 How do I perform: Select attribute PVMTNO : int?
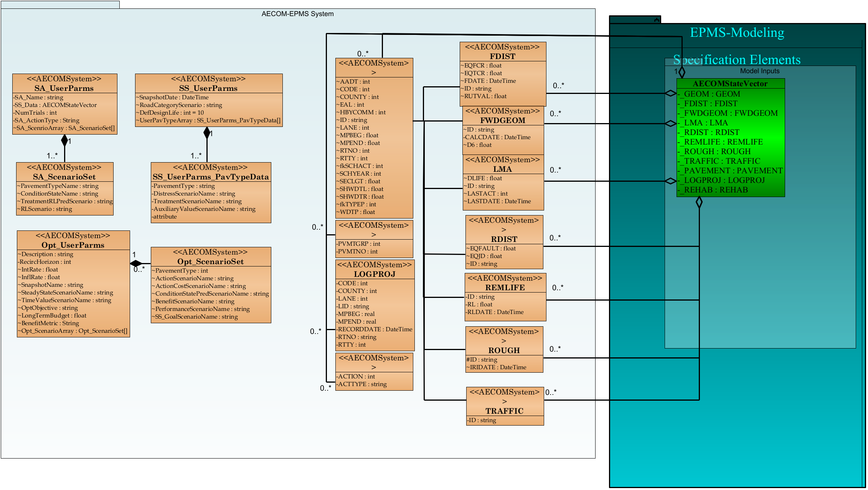coord(357,252)
